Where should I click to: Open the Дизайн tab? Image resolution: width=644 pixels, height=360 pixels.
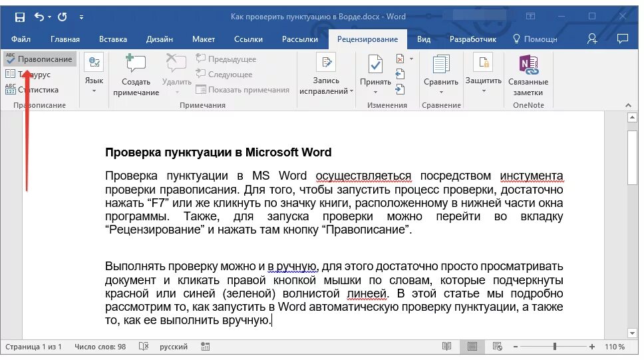(160, 39)
